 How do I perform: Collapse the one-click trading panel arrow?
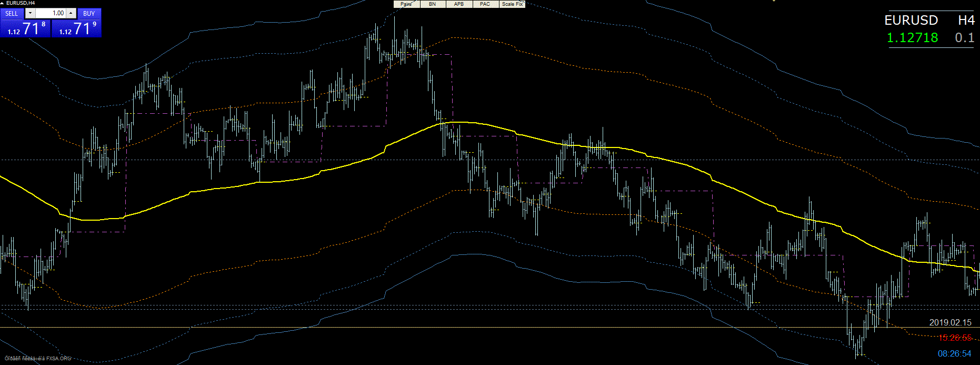tap(3, 3)
